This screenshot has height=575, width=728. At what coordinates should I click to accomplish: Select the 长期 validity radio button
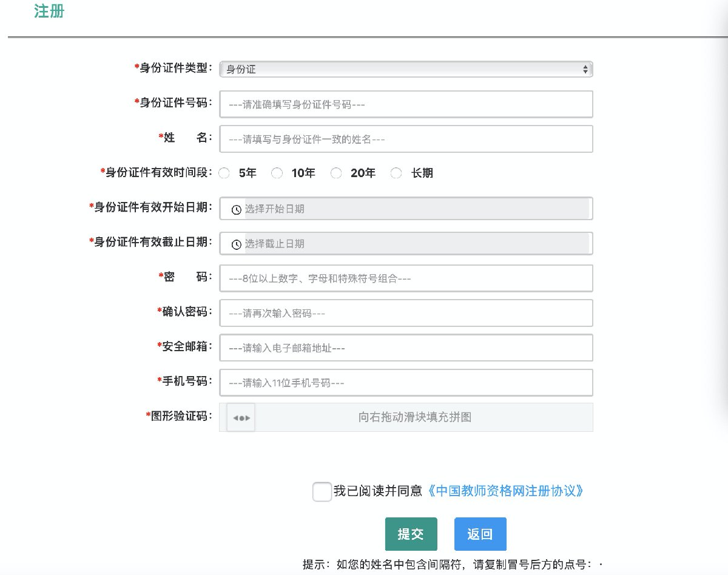click(x=396, y=173)
